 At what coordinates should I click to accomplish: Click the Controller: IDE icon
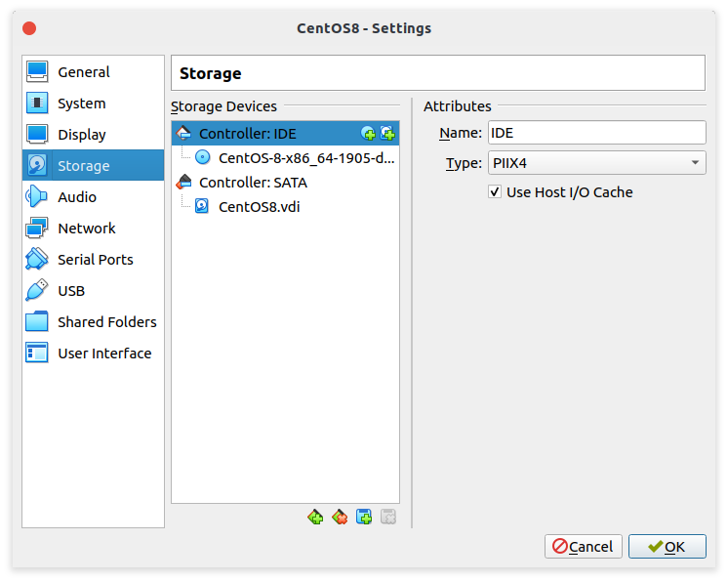pos(183,134)
